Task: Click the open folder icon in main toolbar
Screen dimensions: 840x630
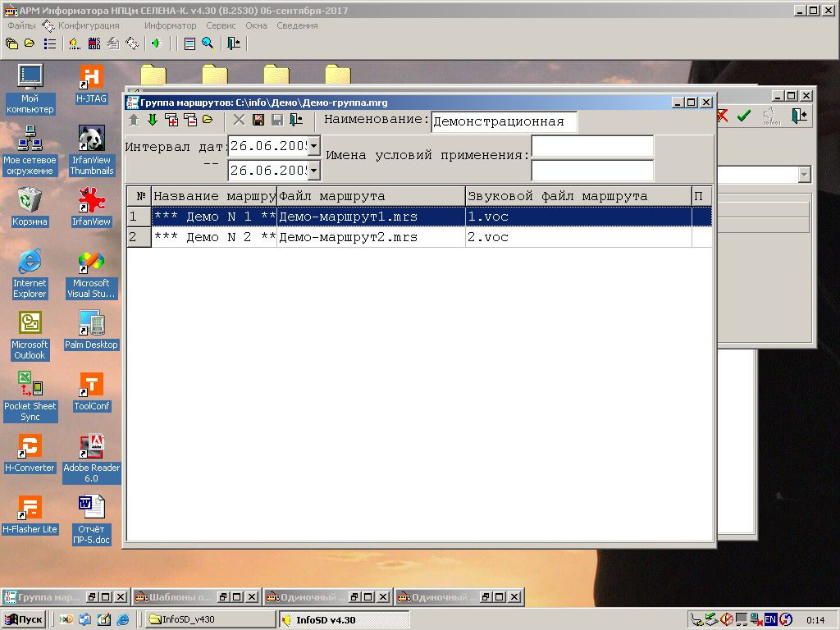Action: click(30, 43)
